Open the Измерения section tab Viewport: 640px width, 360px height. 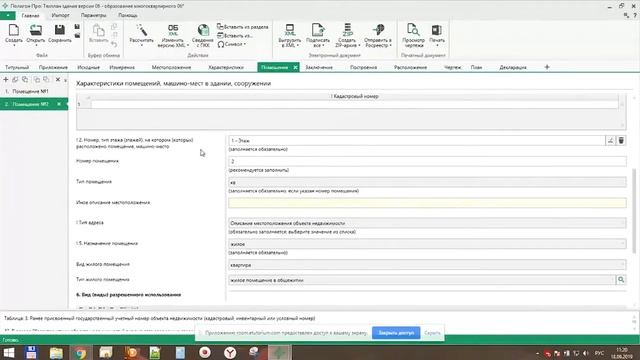[122, 67]
